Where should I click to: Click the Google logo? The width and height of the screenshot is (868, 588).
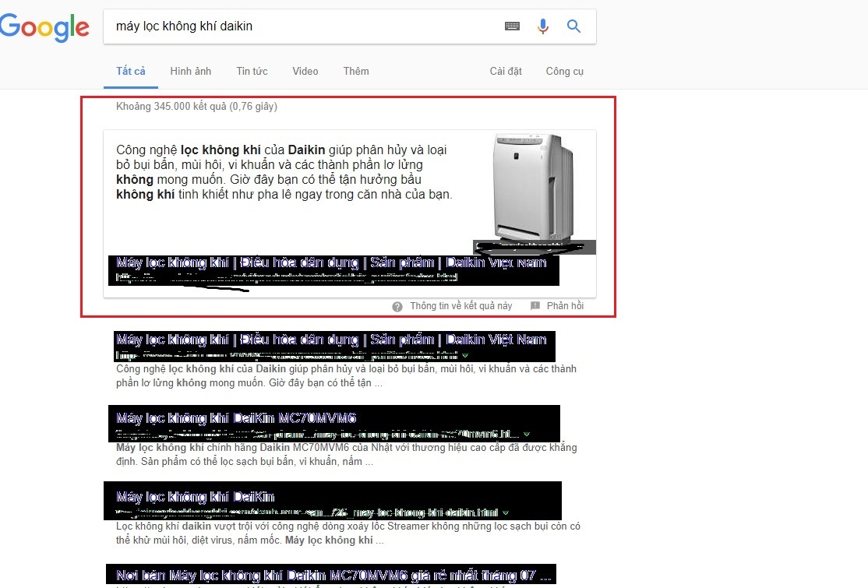point(44,26)
